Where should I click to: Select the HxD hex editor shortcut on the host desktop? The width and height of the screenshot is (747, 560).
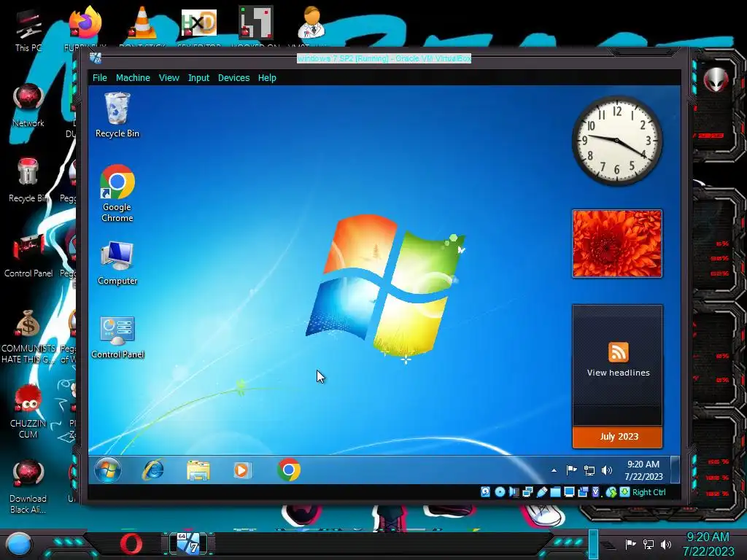198,24
